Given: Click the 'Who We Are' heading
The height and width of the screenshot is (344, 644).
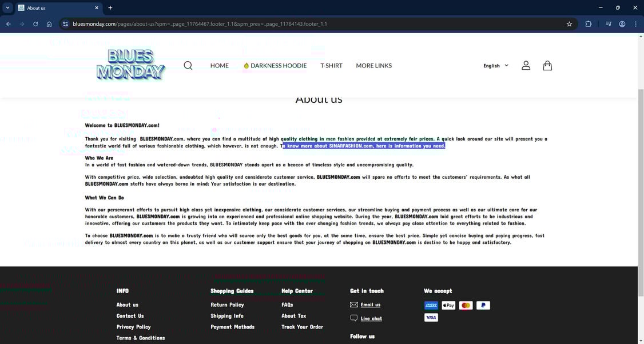Looking at the screenshot, I should coord(99,158).
